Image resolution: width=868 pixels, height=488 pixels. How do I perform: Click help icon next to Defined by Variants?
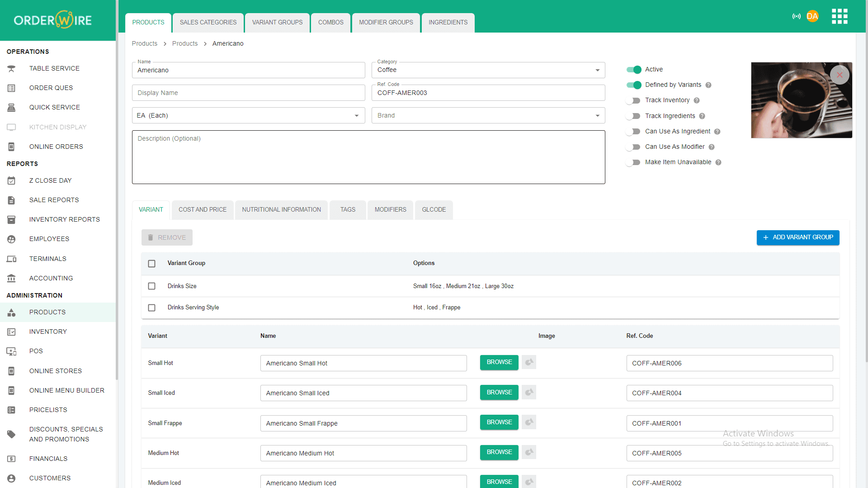click(x=708, y=85)
